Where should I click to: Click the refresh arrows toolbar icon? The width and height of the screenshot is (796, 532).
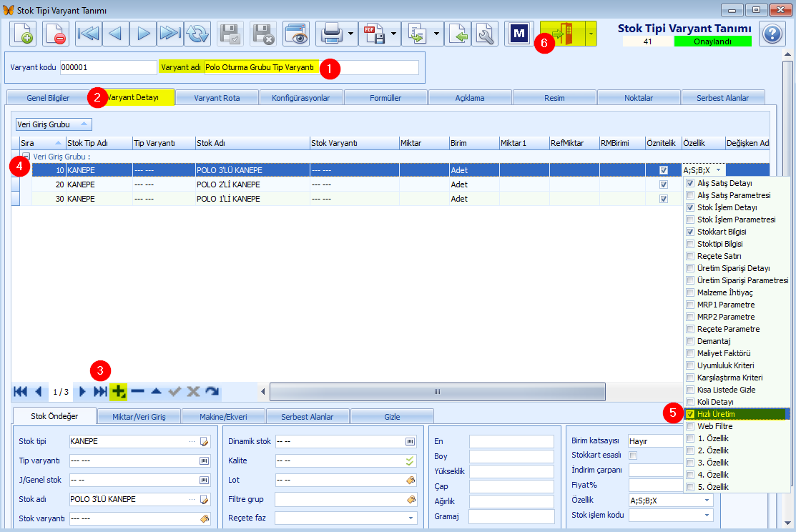coord(197,34)
